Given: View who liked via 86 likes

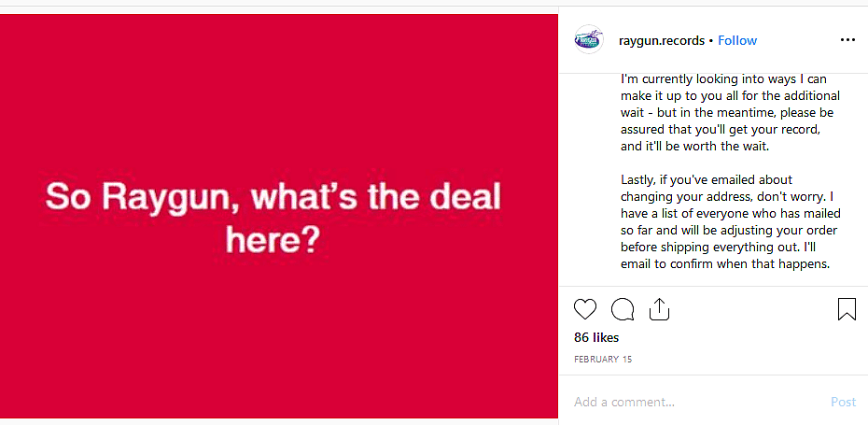Looking at the screenshot, I should click(596, 337).
